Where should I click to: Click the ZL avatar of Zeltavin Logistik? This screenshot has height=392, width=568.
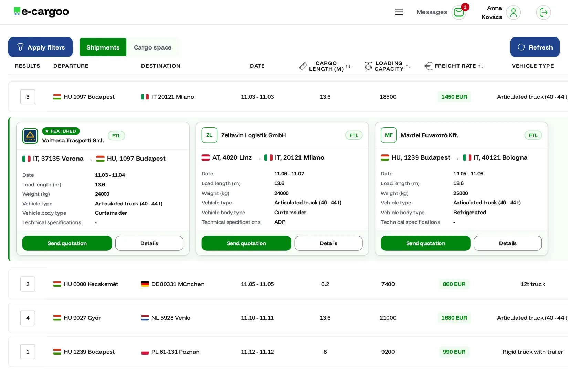tap(209, 135)
